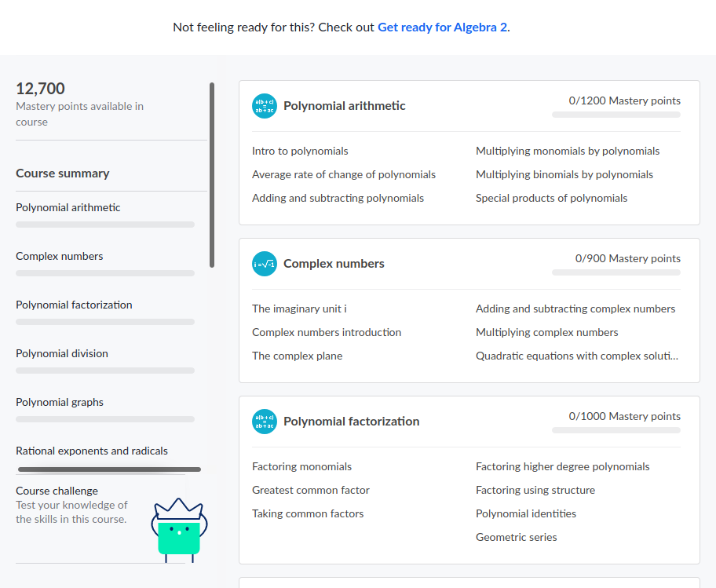Viewport: 716px width, 588px height.
Task: Click the Complex numbers mastery progress bar
Action: [x=616, y=272]
